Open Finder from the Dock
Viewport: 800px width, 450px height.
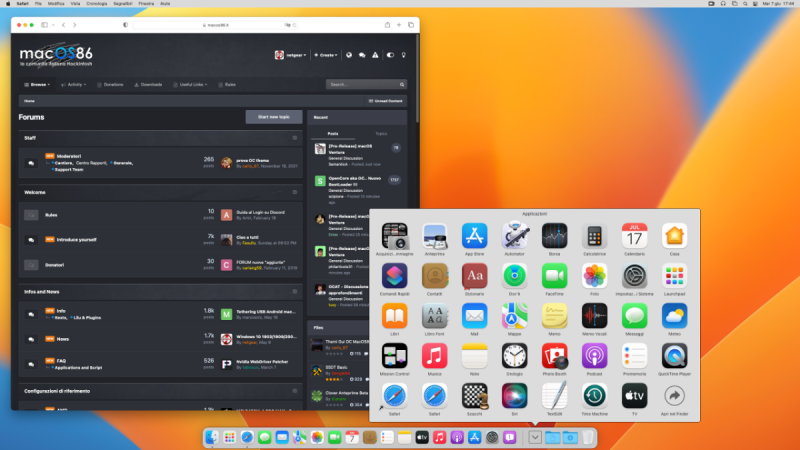point(212,437)
